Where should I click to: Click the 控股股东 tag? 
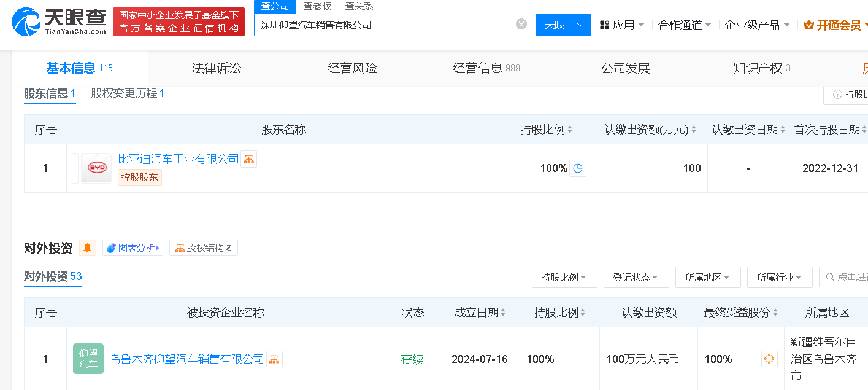click(140, 177)
